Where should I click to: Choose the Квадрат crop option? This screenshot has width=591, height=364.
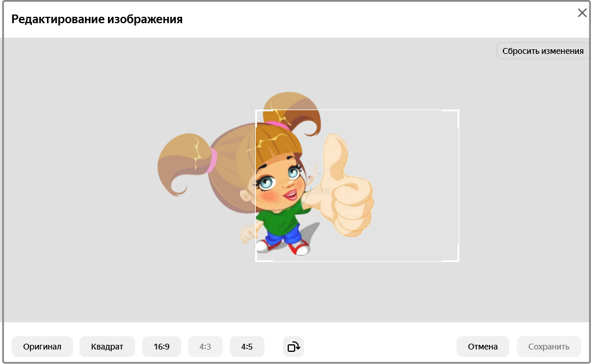pyautogui.click(x=107, y=347)
